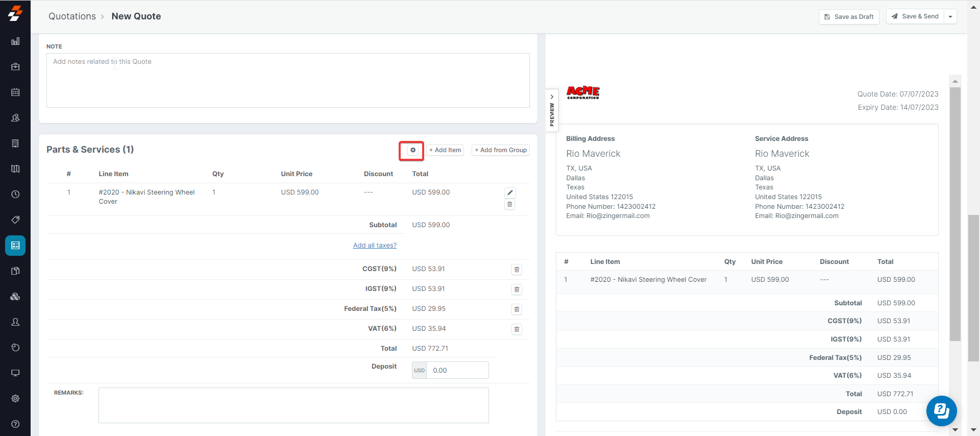Click the price tag icon in sidebar
The height and width of the screenshot is (436, 980).
tap(15, 220)
